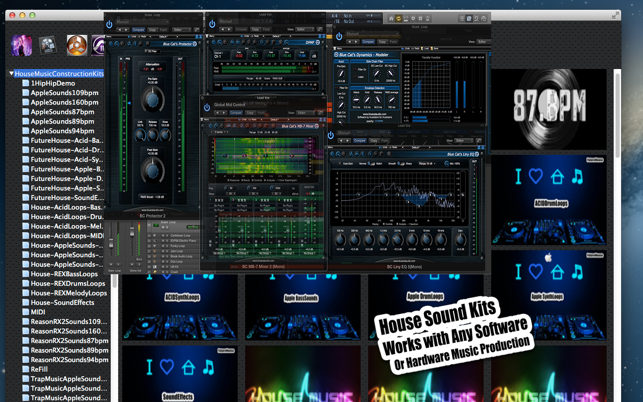
Task: Open the Editor view dropdown in Protector window
Action: tap(181, 30)
